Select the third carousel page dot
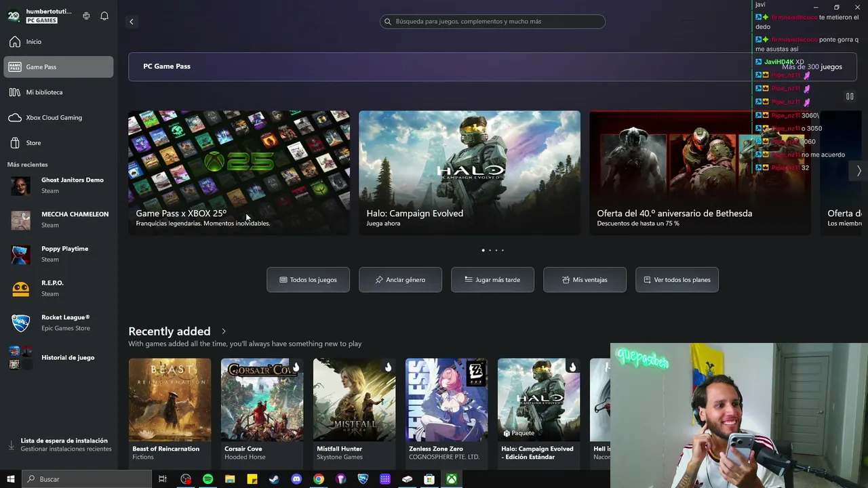 (x=496, y=250)
